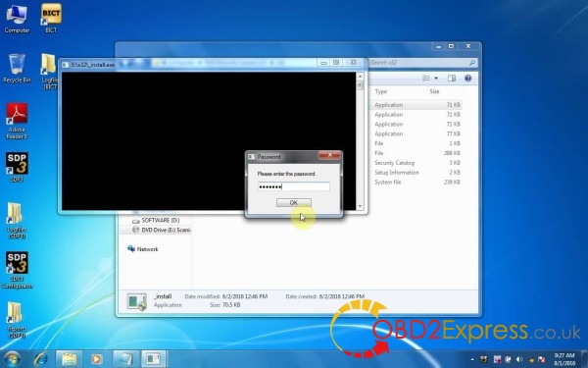This screenshot has height=368, width=588.
Task: Select the Security Catalog file row
Action: pos(417,163)
